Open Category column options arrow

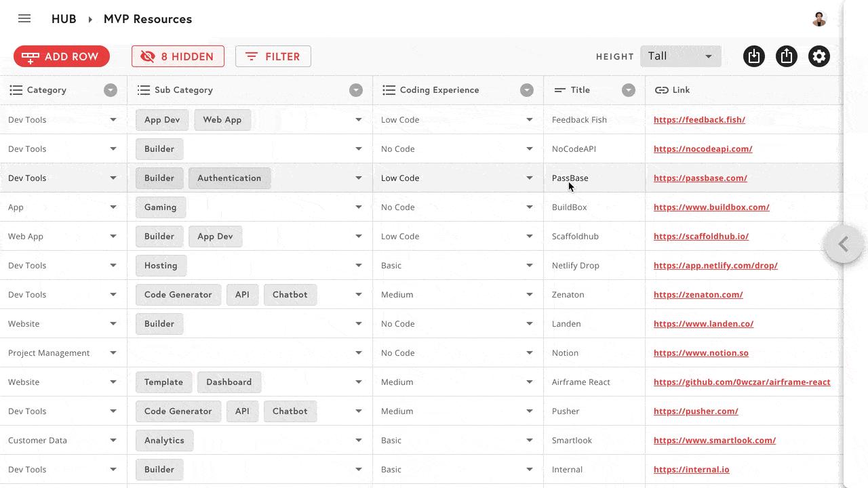111,90
